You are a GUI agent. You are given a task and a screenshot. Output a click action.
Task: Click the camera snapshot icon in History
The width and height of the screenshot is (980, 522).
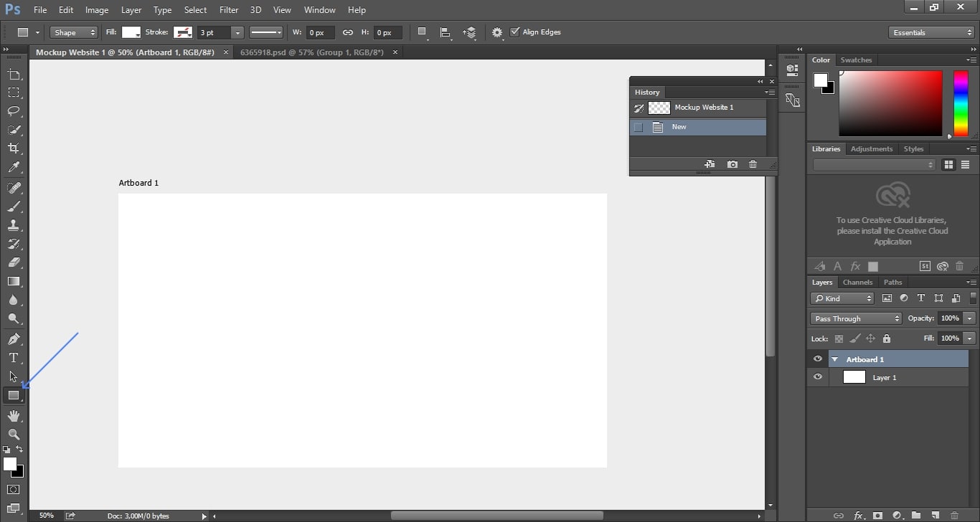(732, 164)
